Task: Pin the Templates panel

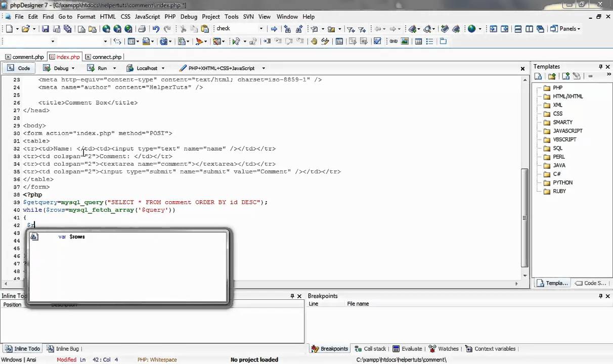Action: 600,67
